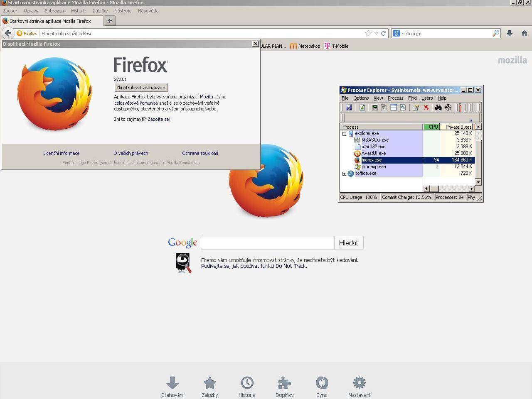532x399 pixels.
Task: Click the address bar field
Action: pyautogui.click(x=202, y=33)
